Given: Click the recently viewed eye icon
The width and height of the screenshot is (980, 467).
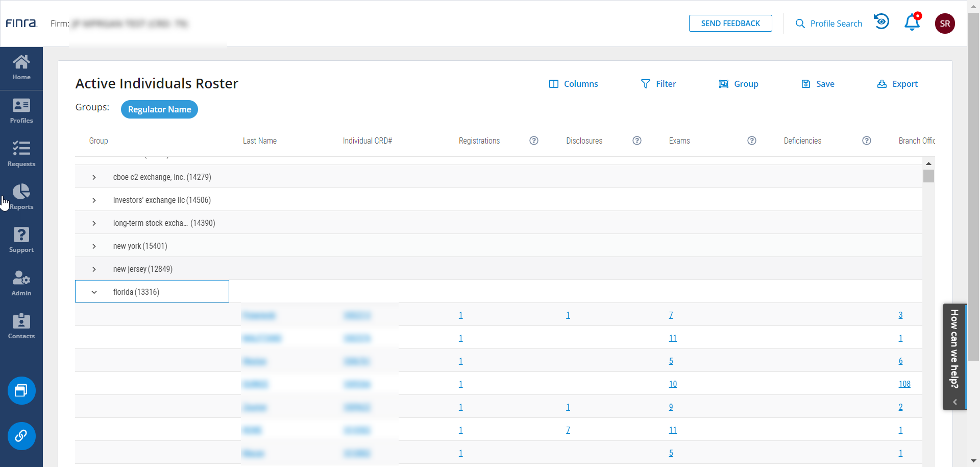Looking at the screenshot, I should (881, 22).
